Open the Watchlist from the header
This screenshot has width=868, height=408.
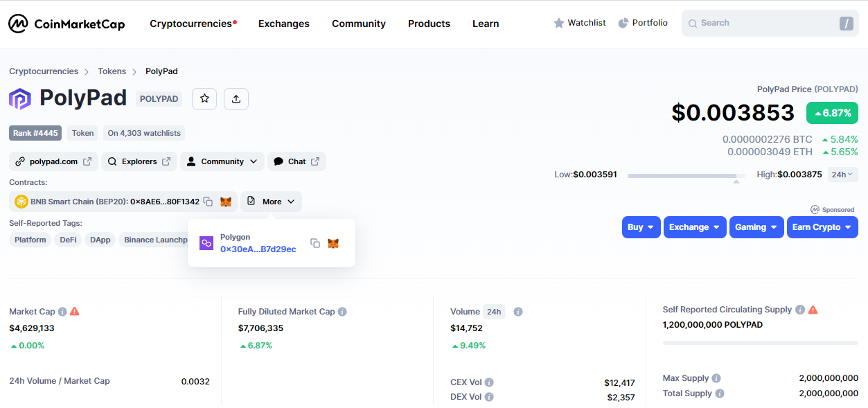pyautogui.click(x=579, y=23)
